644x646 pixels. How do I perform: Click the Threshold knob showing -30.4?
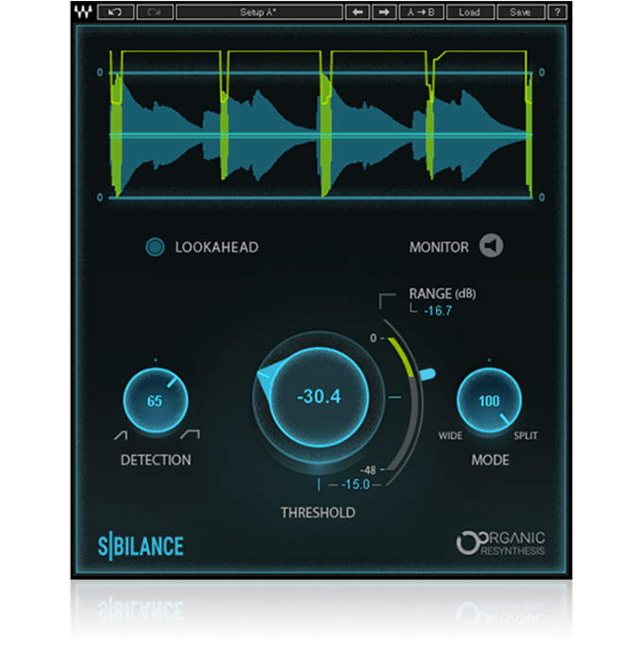[319, 397]
